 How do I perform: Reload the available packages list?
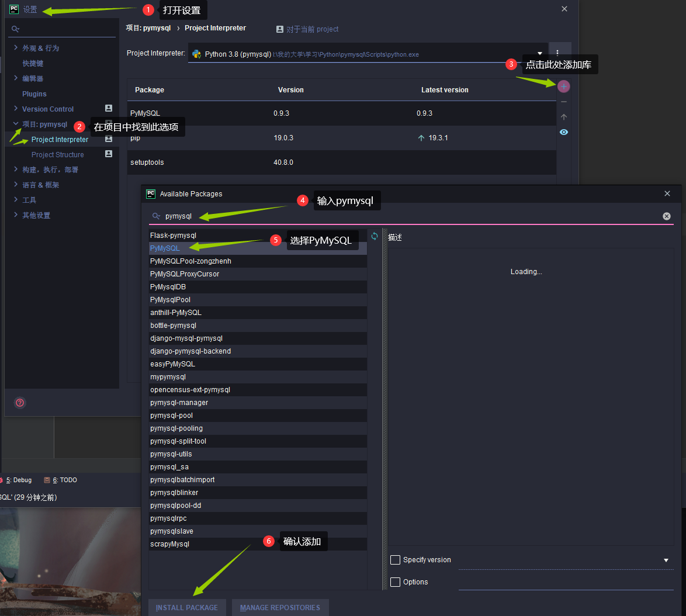[375, 236]
